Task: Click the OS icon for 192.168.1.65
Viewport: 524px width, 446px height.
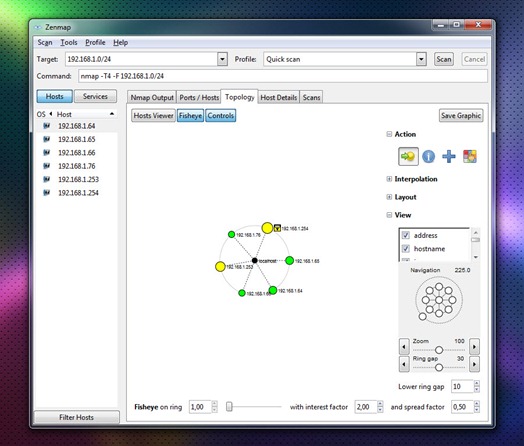Action: [46, 139]
